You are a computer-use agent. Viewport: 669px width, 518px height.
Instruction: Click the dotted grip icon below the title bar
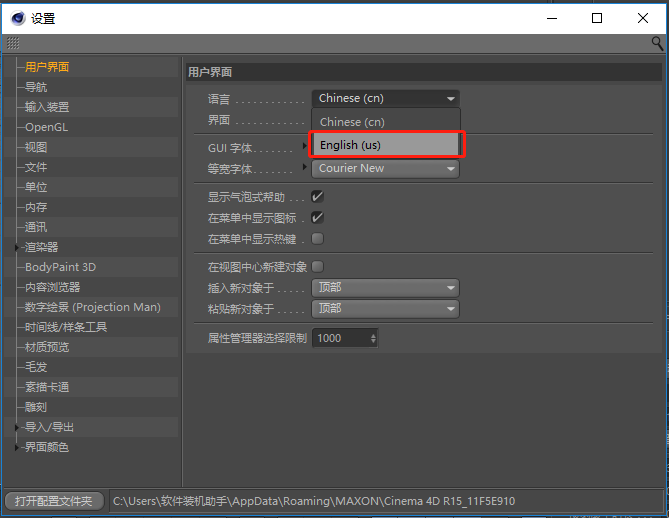[13, 43]
